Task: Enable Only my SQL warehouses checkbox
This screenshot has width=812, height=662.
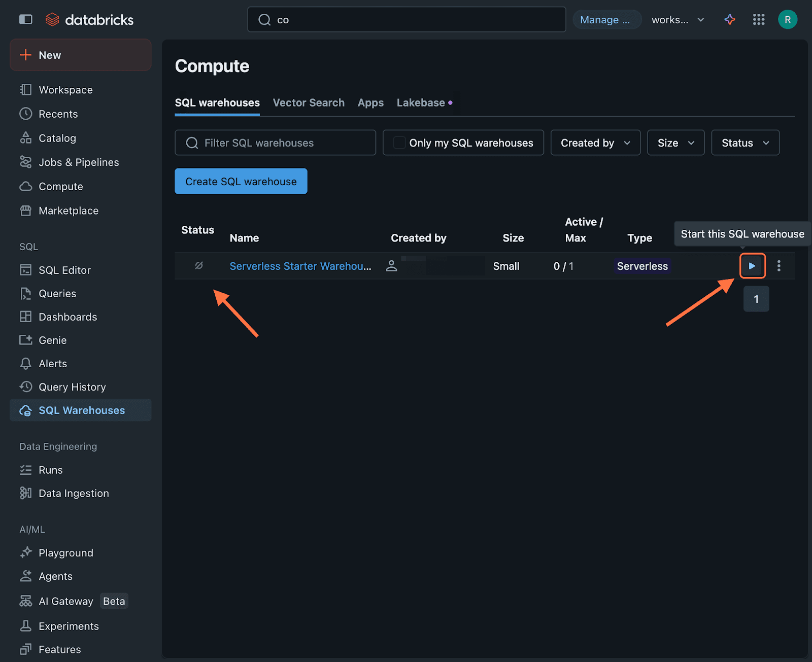Action: (x=400, y=143)
